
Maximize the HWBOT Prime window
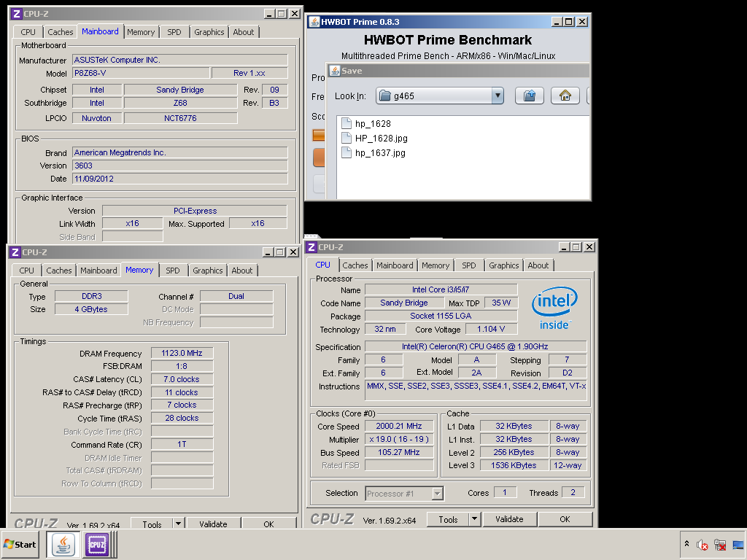(569, 21)
